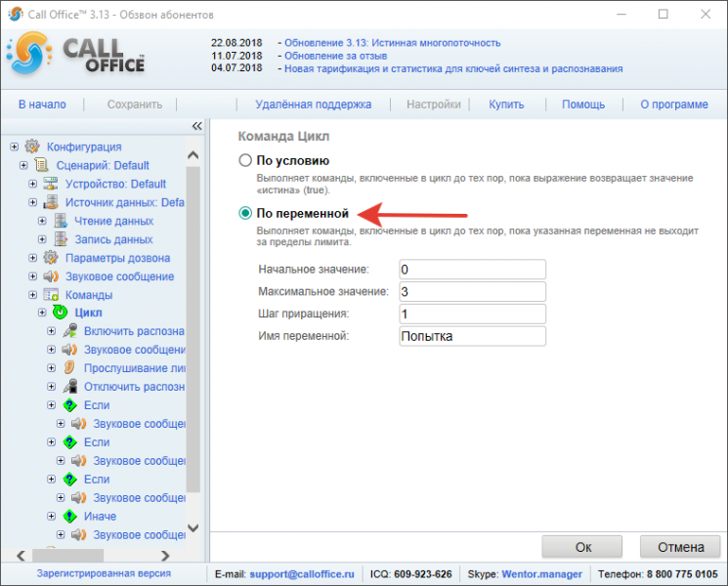Click the Устройство: Default device icon
Viewport: 728px width, 586px height.
(x=51, y=184)
